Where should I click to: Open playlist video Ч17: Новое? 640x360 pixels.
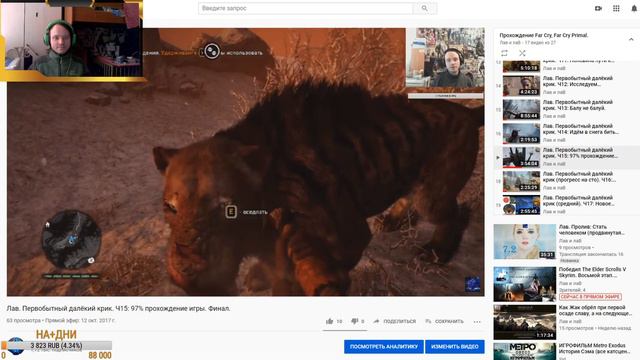[567, 205]
